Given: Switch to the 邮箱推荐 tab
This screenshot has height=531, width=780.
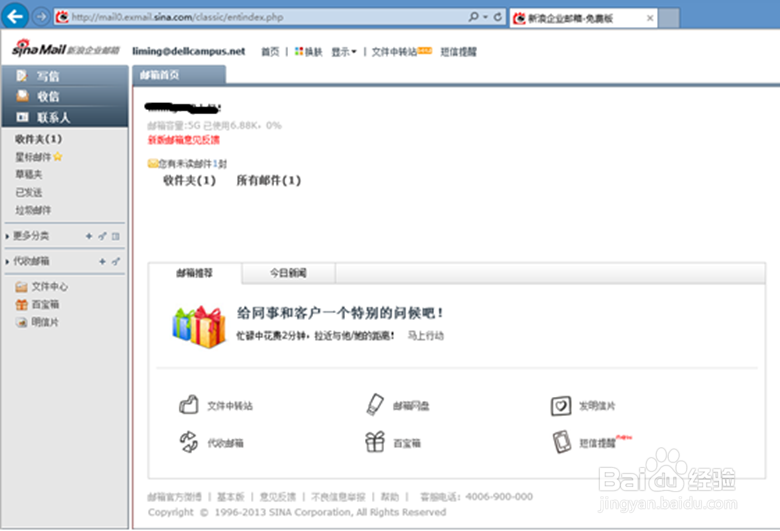Looking at the screenshot, I should 195,273.
